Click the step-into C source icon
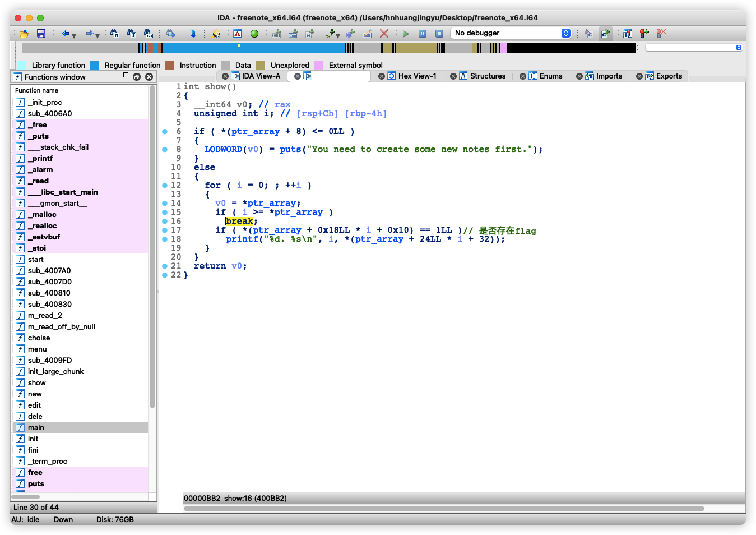The height and width of the screenshot is (535, 756). [588, 34]
